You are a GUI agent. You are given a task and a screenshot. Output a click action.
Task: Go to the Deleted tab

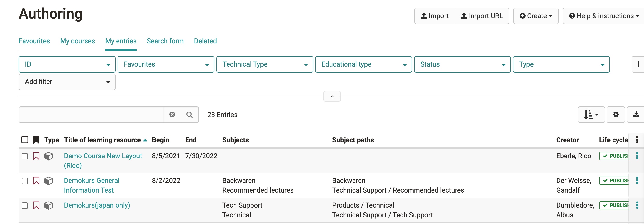[x=205, y=41]
